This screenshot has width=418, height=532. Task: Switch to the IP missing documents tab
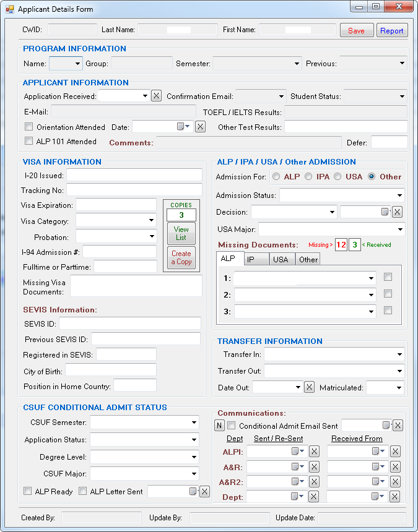click(257, 260)
